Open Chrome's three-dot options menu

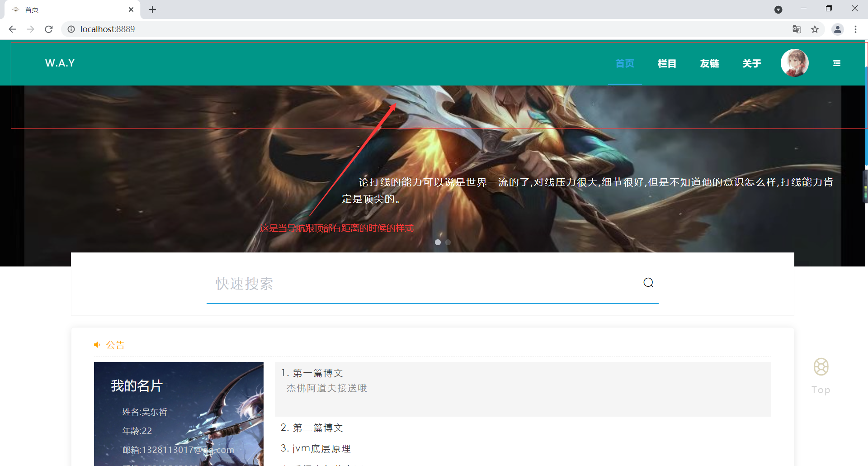click(x=856, y=29)
